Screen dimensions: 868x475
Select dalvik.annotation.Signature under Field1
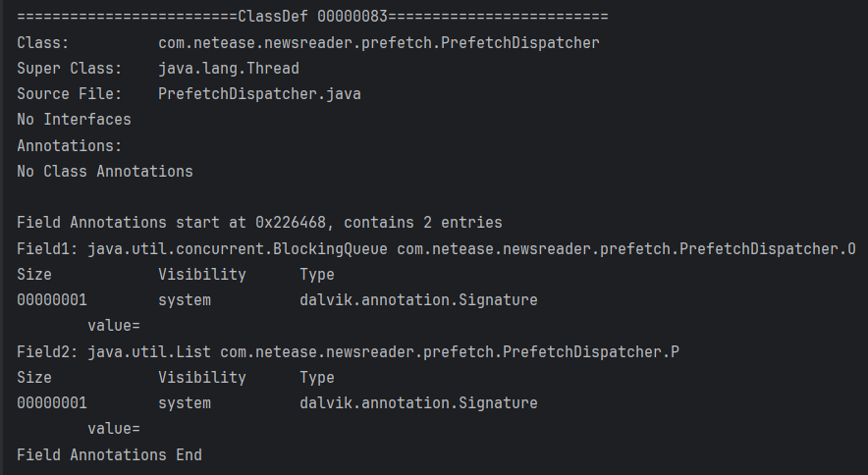[418, 299]
